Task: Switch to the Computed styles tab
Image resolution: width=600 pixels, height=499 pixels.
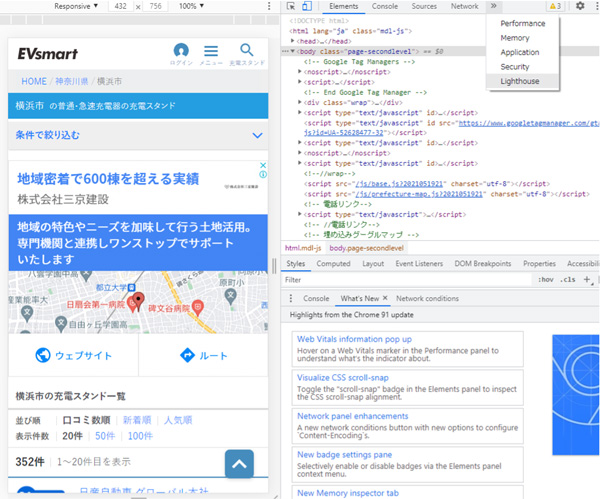Action: [333, 264]
